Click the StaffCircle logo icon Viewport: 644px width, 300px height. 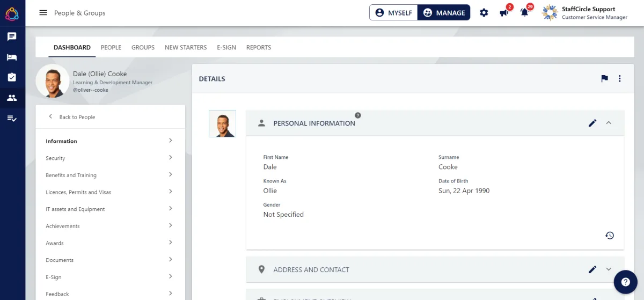[12, 13]
